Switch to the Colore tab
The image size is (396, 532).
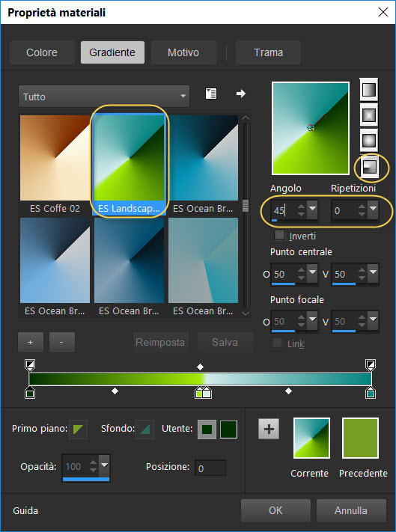click(x=42, y=52)
